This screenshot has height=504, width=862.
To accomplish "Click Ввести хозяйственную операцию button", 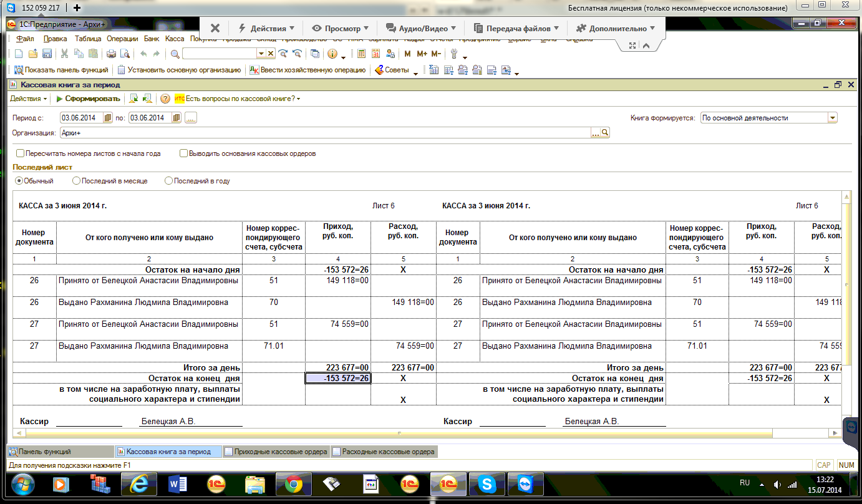I will click(308, 70).
